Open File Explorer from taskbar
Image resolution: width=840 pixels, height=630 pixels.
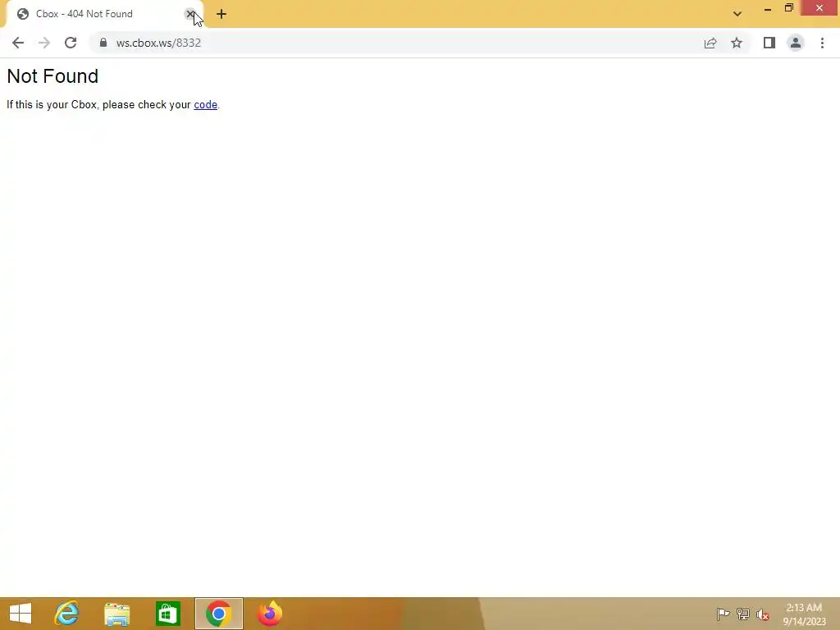117,614
